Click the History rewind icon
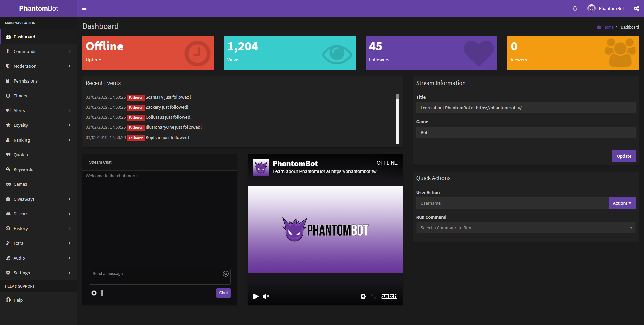The width and height of the screenshot is (644, 325). coord(8,228)
